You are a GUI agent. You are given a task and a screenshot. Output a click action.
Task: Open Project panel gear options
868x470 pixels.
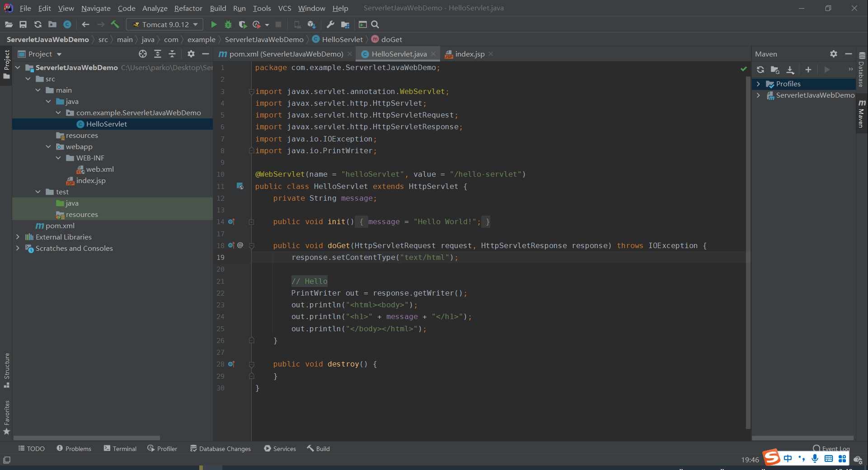tap(191, 54)
